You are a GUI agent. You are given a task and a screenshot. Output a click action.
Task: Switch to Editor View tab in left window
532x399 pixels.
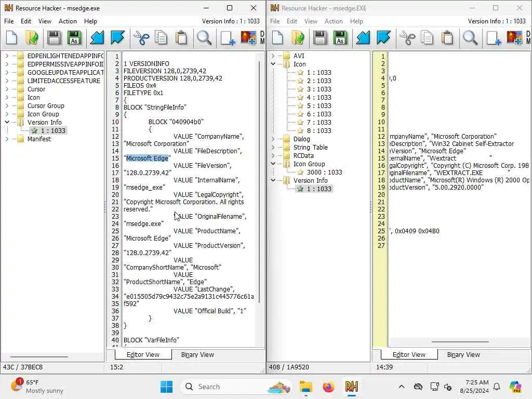coord(143,354)
